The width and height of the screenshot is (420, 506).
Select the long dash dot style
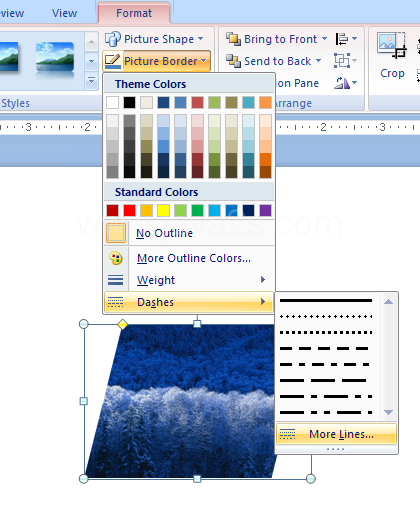click(326, 396)
